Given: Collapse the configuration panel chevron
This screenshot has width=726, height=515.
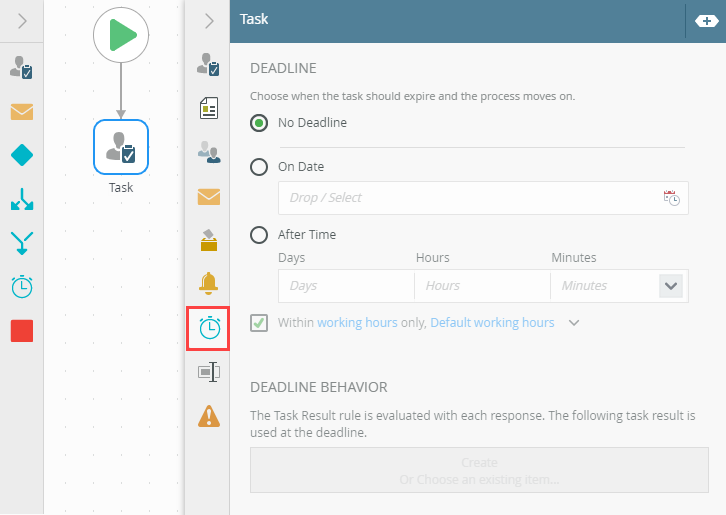Looking at the screenshot, I should pyautogui.click(x=209, y=21).
